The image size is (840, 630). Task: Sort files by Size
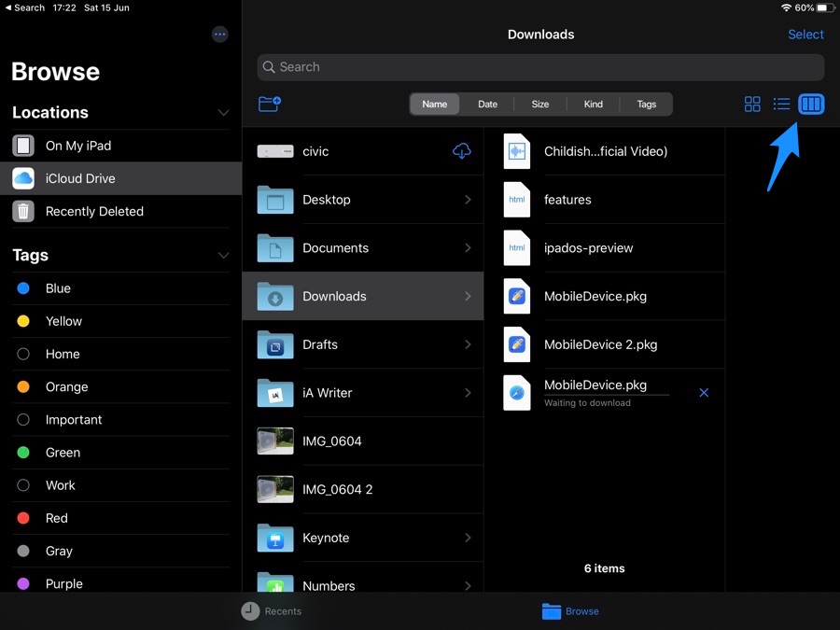click(x=540, y=104)
